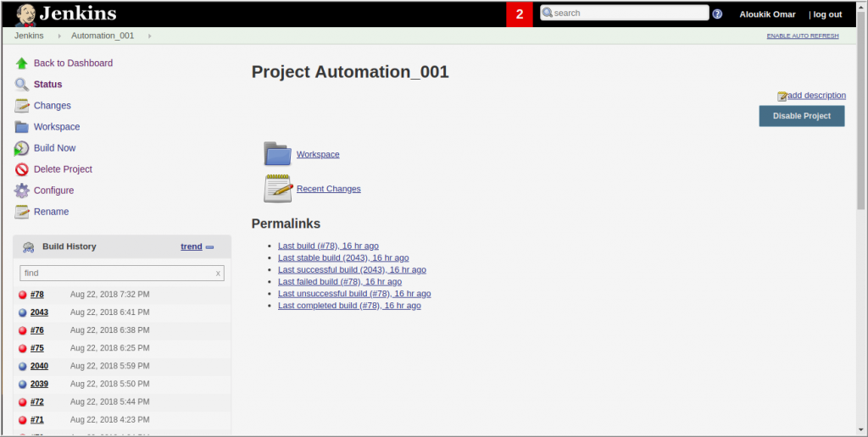This screenshot has height=437, width=868.
Task: Open the Workspace side menu item
Action: pyautogui.click(x=57, y=127)
